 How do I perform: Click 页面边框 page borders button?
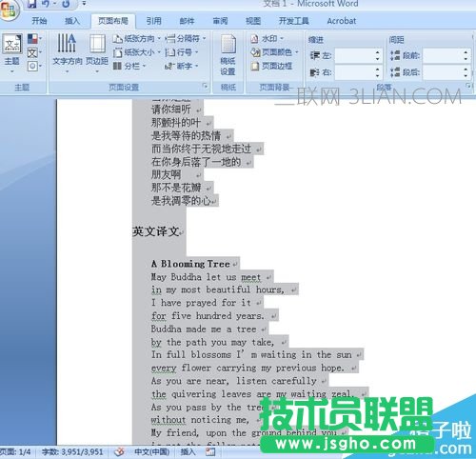coord(271,66)
